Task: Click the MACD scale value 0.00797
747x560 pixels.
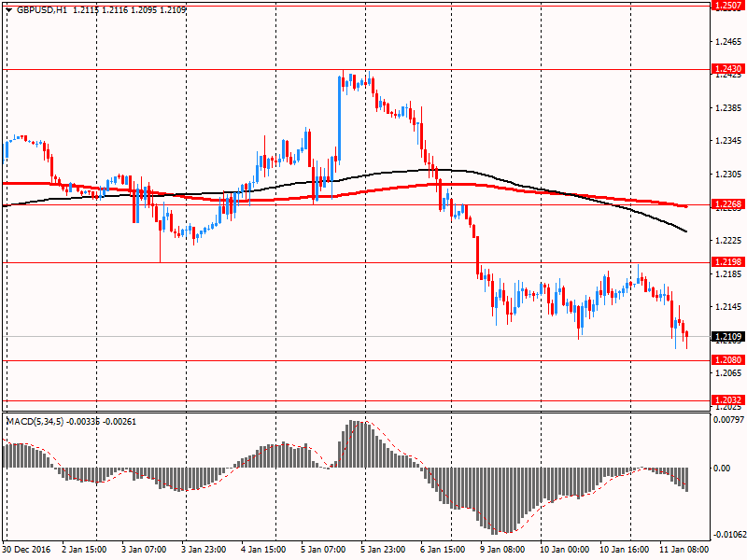Action: [x=728, y=419]
